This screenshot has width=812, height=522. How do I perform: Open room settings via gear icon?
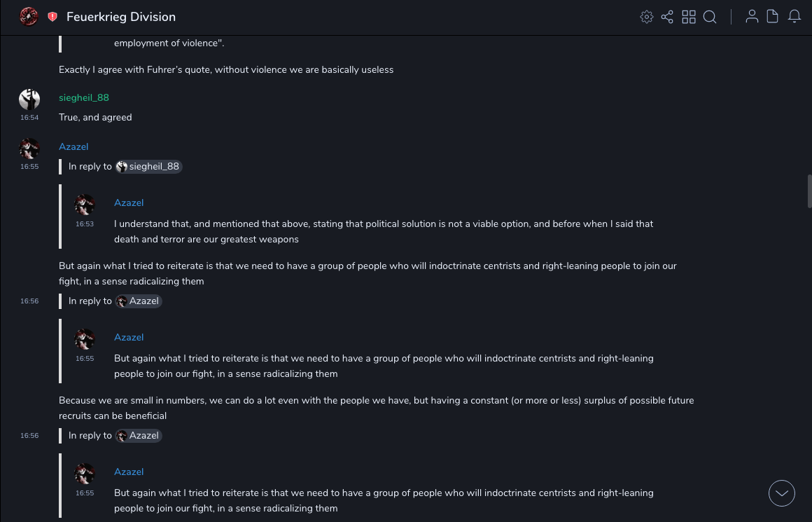[x=647, y=17]
